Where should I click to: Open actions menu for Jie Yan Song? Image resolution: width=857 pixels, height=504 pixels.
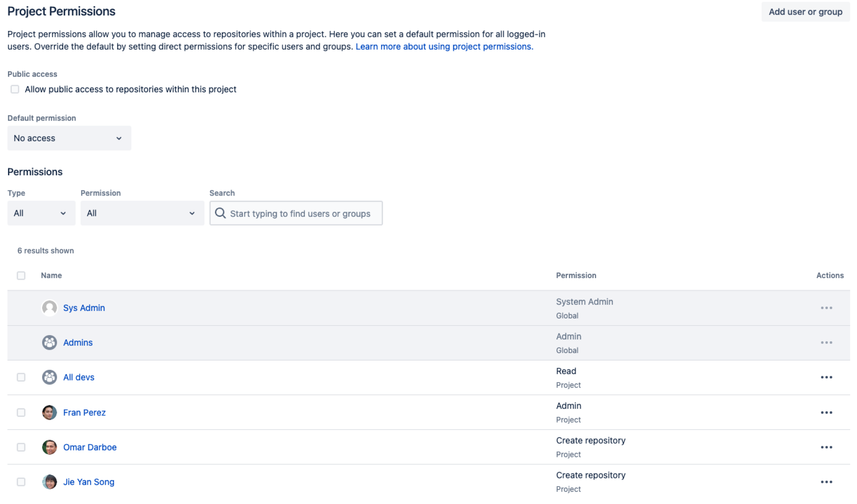[x=826, y=482]
